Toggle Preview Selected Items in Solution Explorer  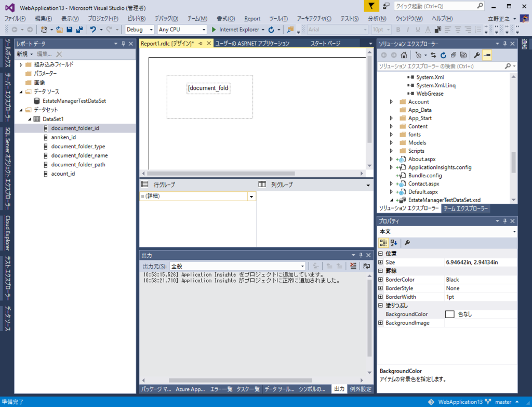pos(487,55)
